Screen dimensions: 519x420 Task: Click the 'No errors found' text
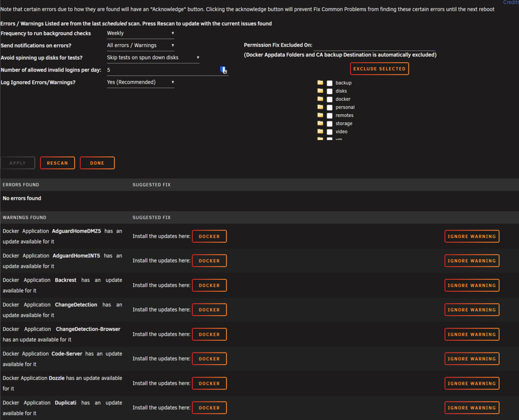pyautogui.click(x=22, y=198)
